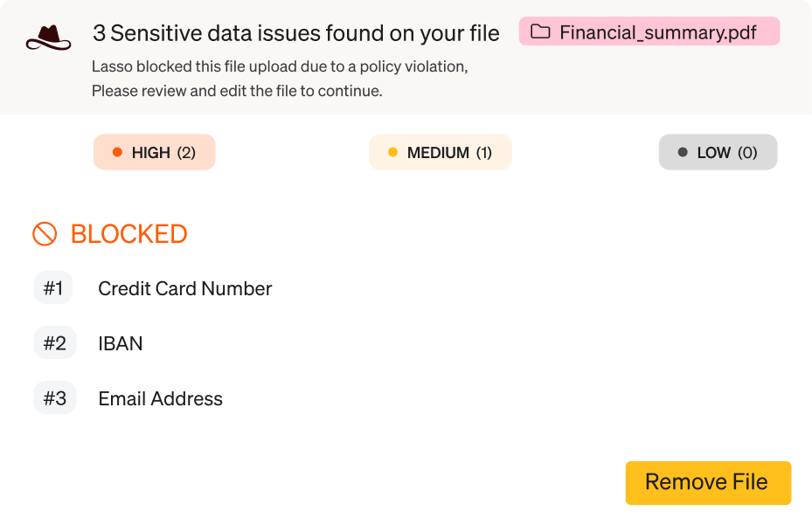
Task: Click the #2 issue number badge
Action: tap(53, 342)
